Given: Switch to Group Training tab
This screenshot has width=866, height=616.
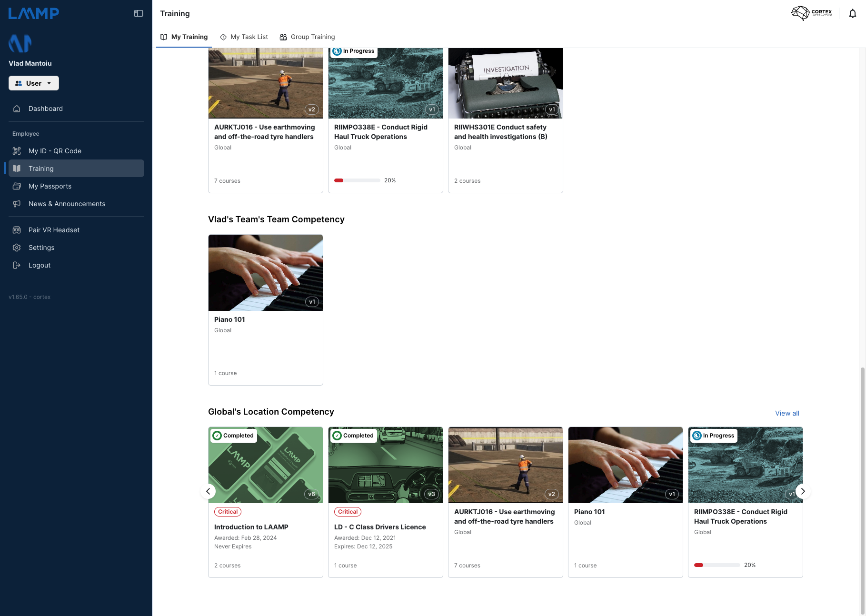Looking at the screenshot, I should click(x=307, y=37).
